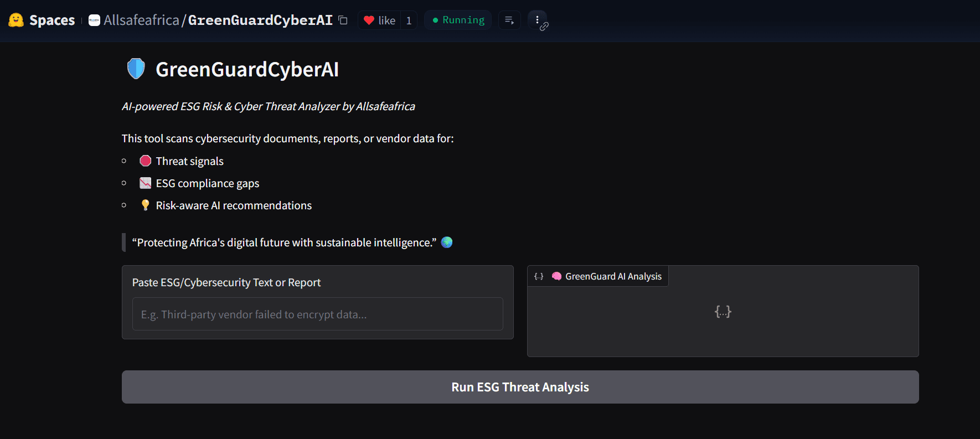The width and height of the screenshot is (980, 439).
Task: Select the GreenGuardCyberAI page heading
Action: 247,70
